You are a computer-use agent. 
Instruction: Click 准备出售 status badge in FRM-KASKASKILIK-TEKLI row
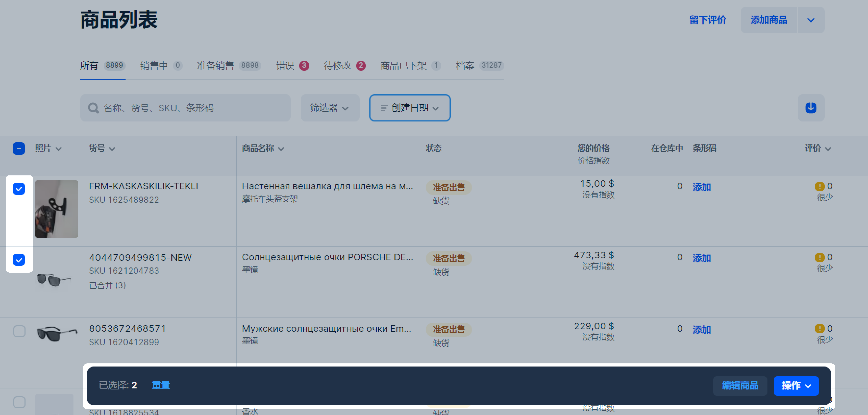[x=449, y=187]
